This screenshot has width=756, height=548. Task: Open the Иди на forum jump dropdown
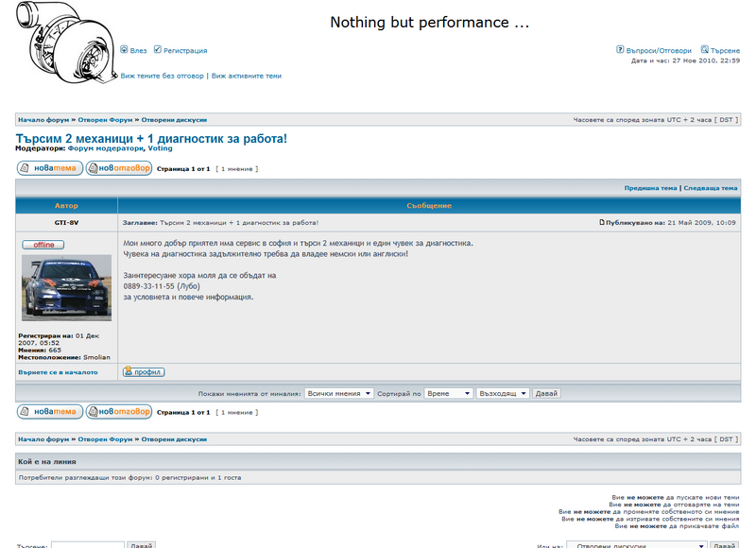(637, 545)
